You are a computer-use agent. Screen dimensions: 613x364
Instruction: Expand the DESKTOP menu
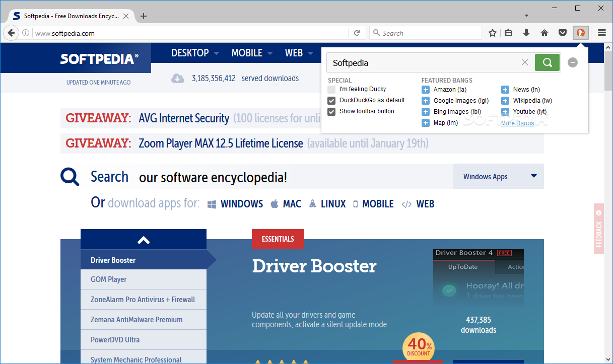click(195, 53)
